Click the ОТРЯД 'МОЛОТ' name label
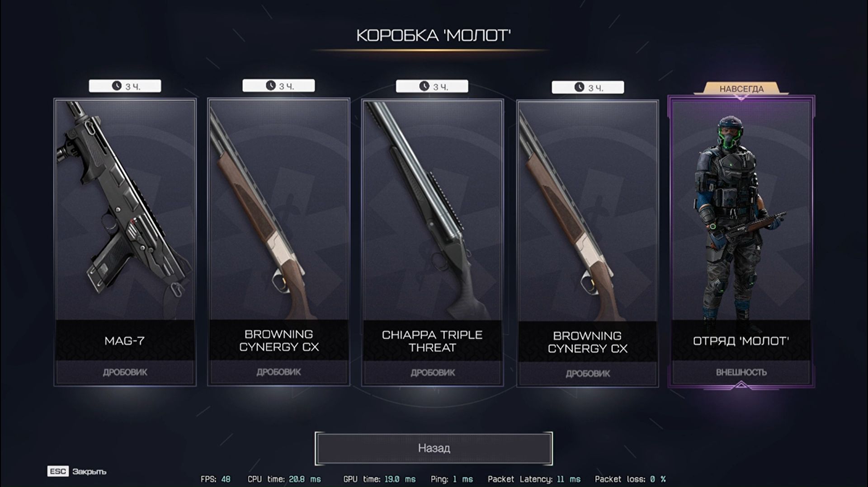The image size is (868, 487). point(741,341)
